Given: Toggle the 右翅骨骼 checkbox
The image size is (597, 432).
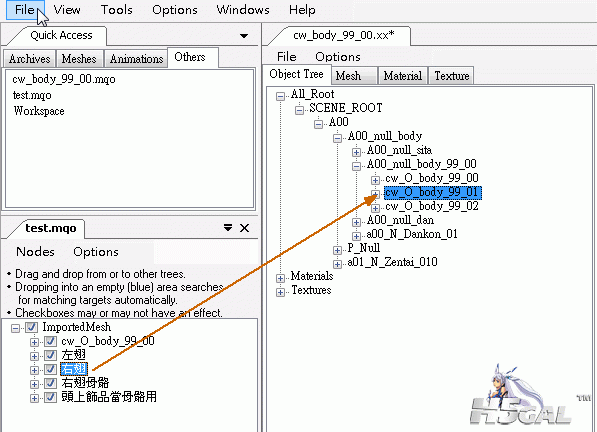Looking at the screenshot, I should click(50, 383).
